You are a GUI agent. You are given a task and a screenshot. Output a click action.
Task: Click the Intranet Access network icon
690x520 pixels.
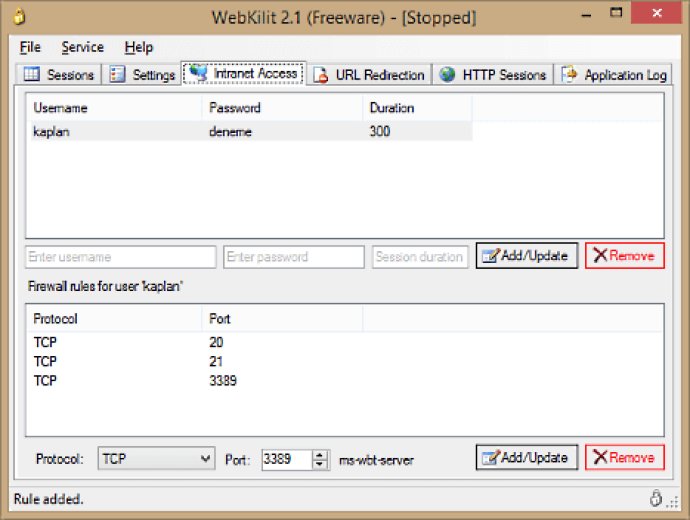(x=198, y=73)
